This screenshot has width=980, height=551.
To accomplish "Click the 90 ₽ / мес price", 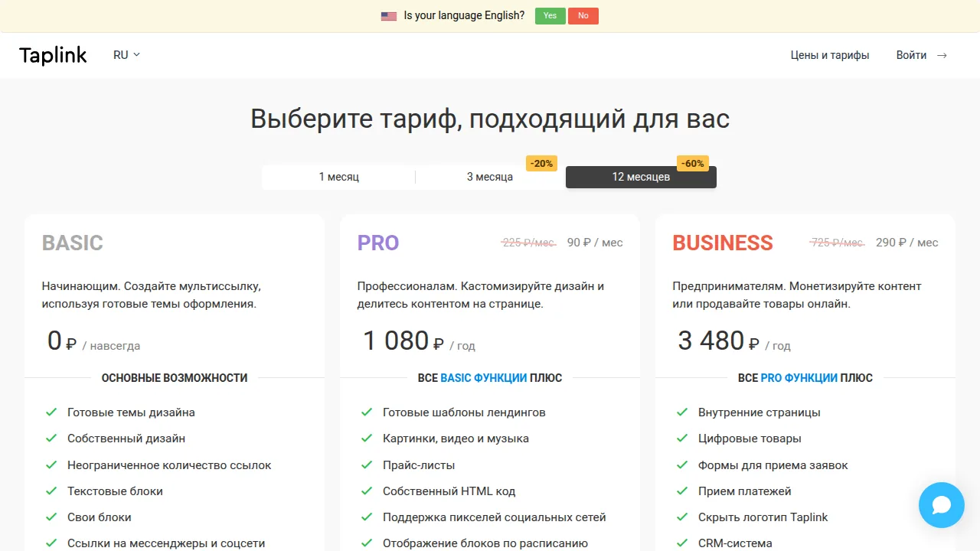I will (x=595, y=243).
